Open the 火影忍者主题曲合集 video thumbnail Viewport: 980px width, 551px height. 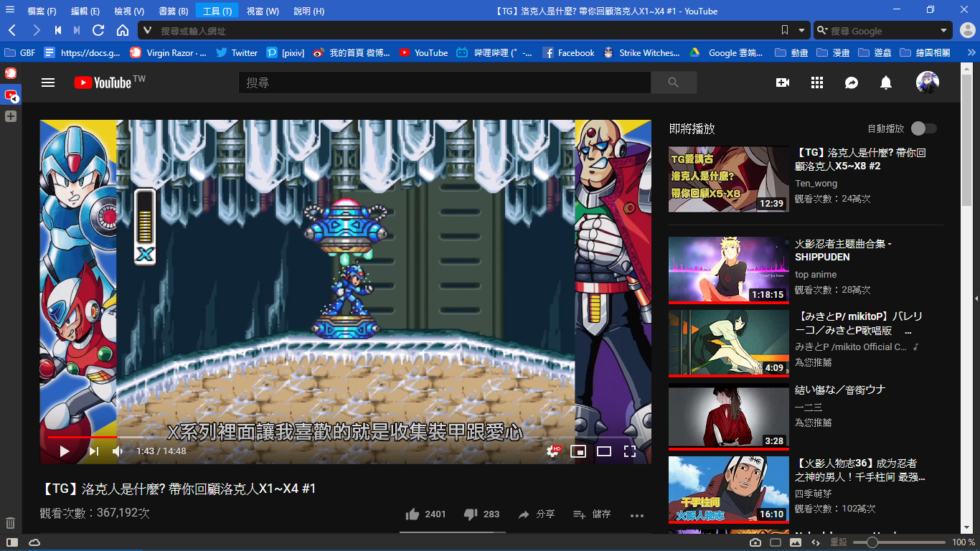tap(729, 270)
